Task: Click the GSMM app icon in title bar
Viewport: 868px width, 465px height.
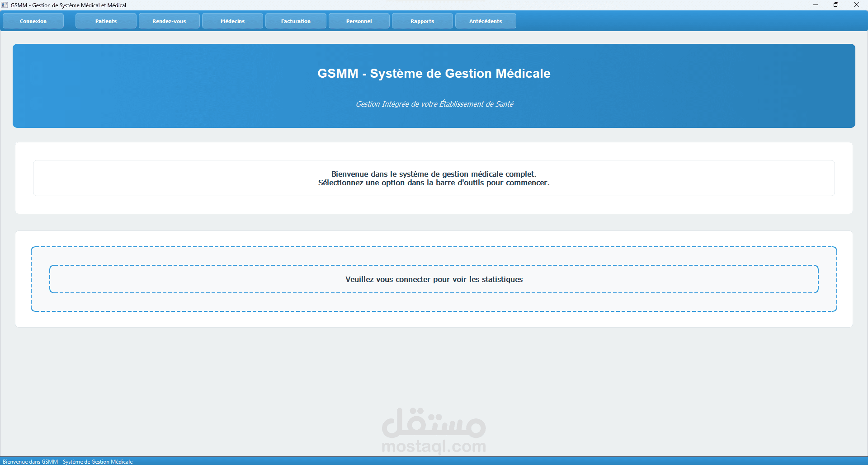Action: [5, 5]
